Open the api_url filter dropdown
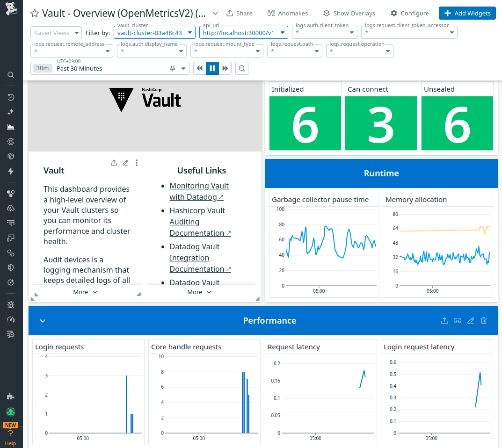Screen dimensions: 502x448 point(244,33)
